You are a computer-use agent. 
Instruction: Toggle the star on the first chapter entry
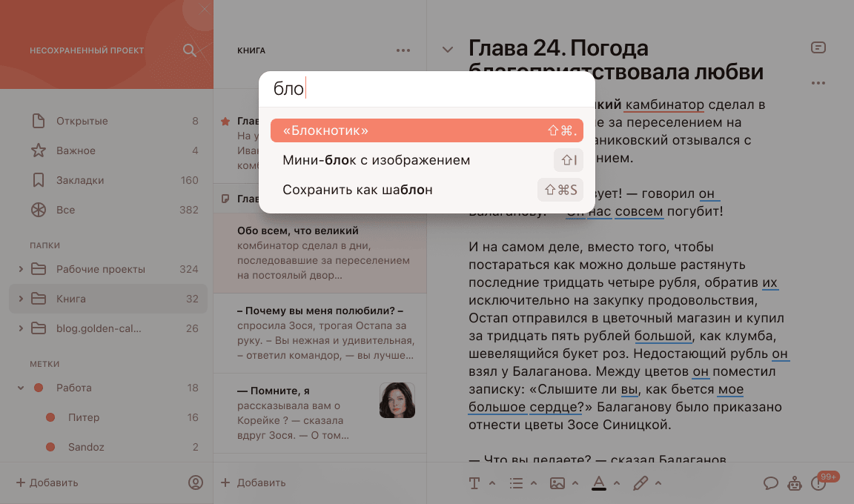(225, 121)
